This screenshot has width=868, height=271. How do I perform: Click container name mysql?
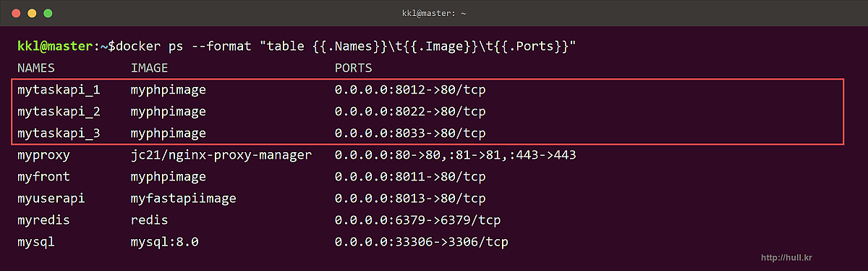(36, 242)
